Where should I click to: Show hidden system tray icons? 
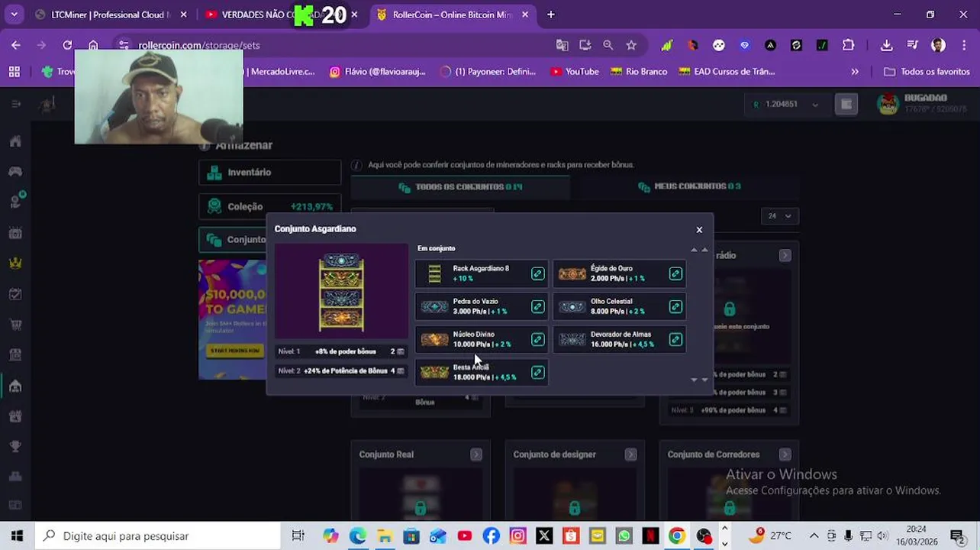(814, 535)
